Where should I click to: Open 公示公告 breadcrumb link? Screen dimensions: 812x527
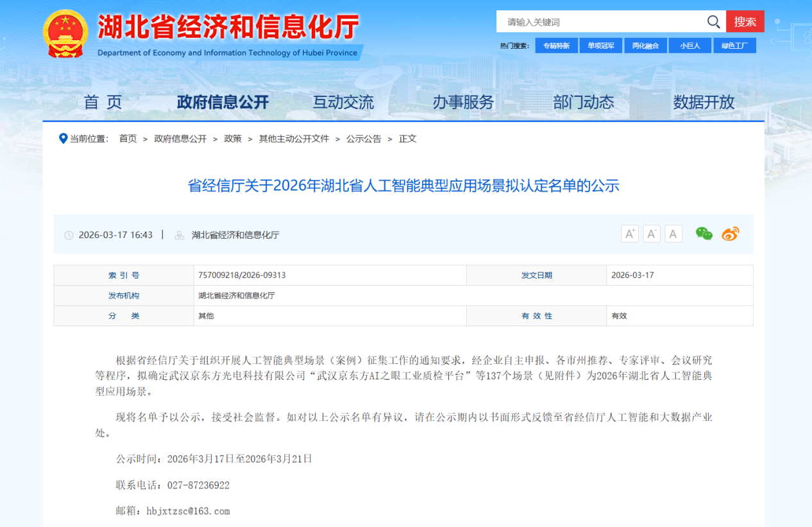click(x=364, y=139)
